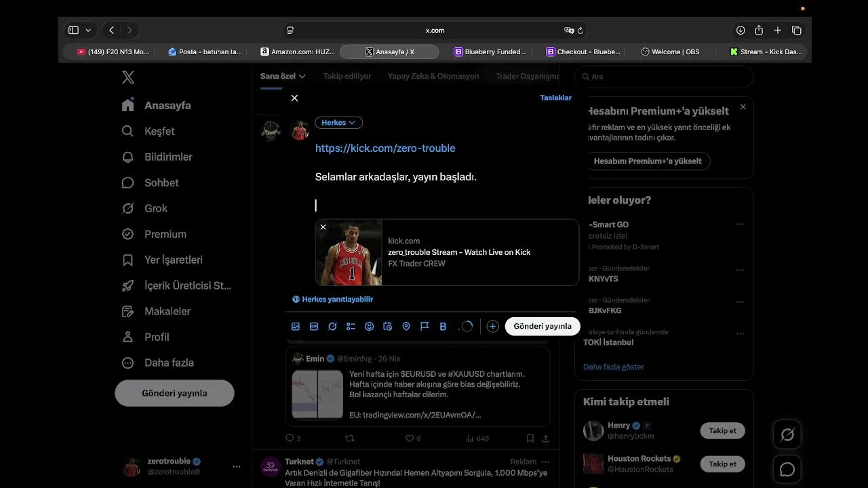Open the Herkes audience dropdown
This screenshot has height=488, width=868.
click(x=338, y=123)
